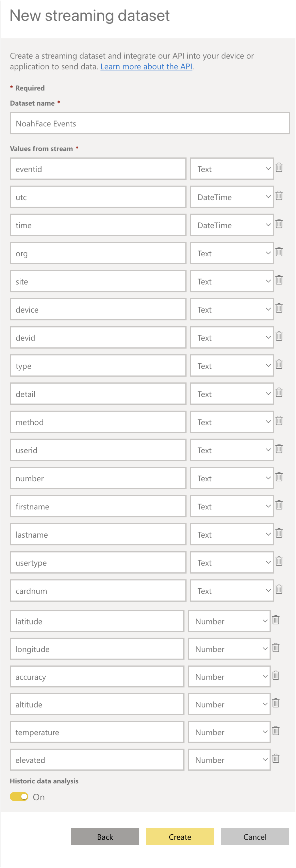Viewport: 296px width, 868px height.
Task: Open Learn more about the API link
Action: point(146,66)
